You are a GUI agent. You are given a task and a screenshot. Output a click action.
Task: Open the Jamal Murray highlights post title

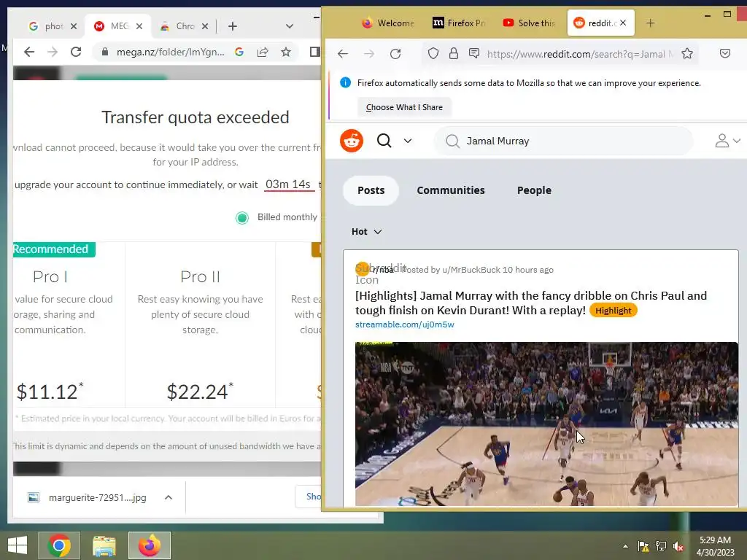(x=531, y=303)
